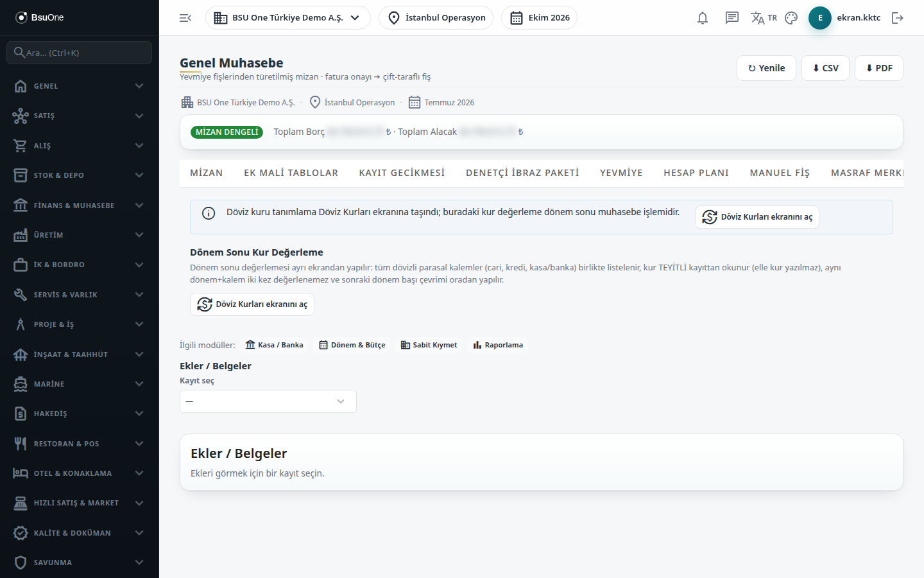Expand the SATIŞ sidebar section

click(80, 116)
